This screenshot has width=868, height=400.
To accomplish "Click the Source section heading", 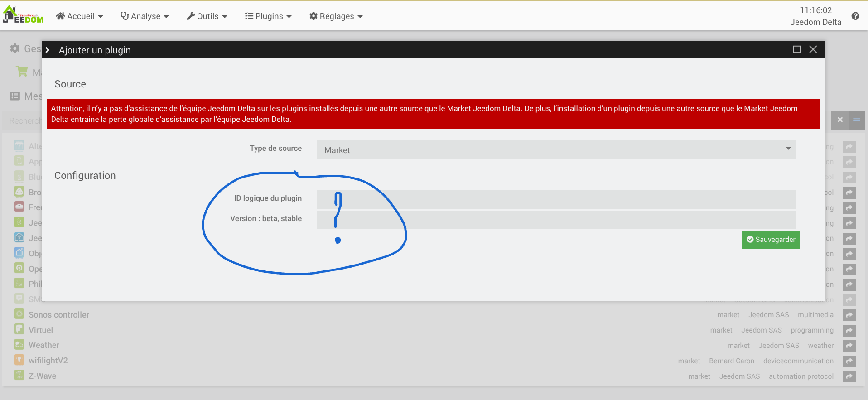I will 70,84.
